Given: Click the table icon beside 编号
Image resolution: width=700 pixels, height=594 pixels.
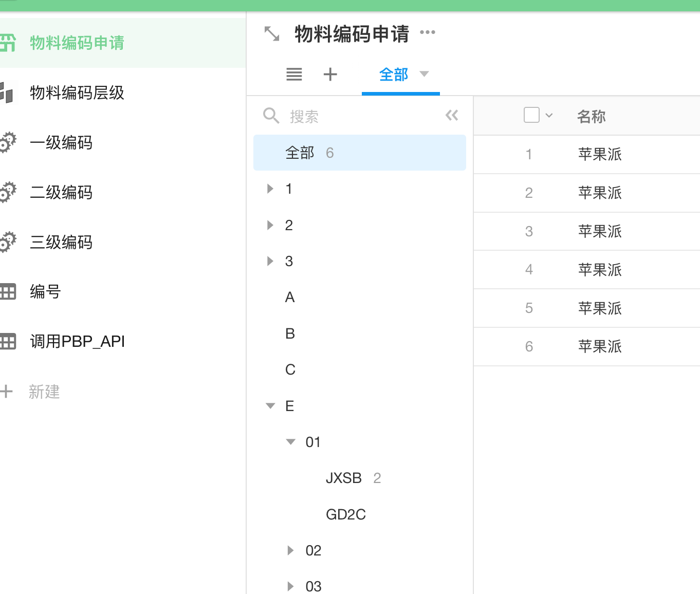Looking at the screenshot, I should (x=8, y=292).
